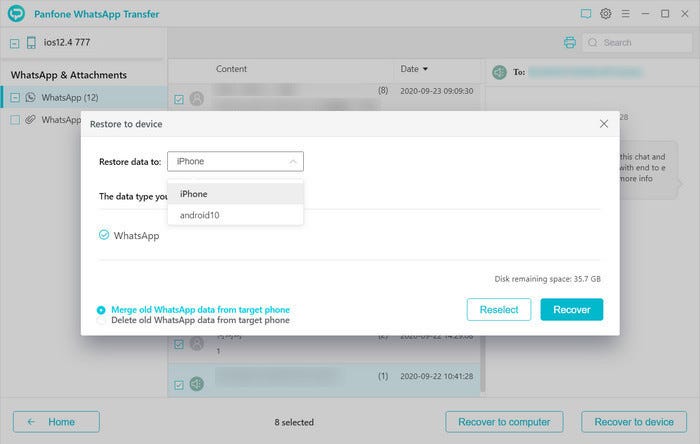Toggle the ios12.4 777 device checkbox
700x444 pixels.
click(x=14, y=43)
